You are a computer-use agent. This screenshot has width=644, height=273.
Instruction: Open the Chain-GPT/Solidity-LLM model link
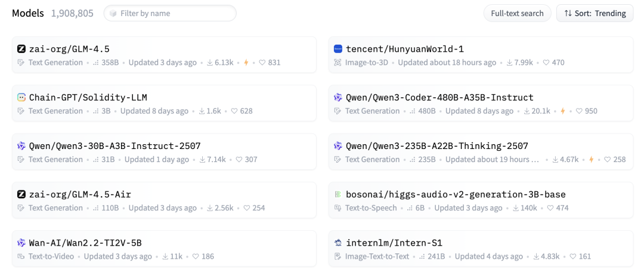coord(88,98)
